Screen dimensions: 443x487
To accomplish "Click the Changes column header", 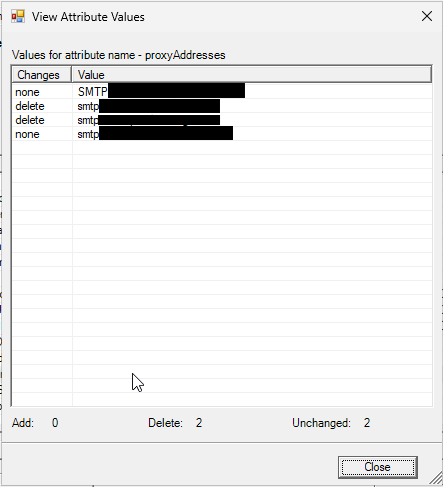I will [42, 75].
